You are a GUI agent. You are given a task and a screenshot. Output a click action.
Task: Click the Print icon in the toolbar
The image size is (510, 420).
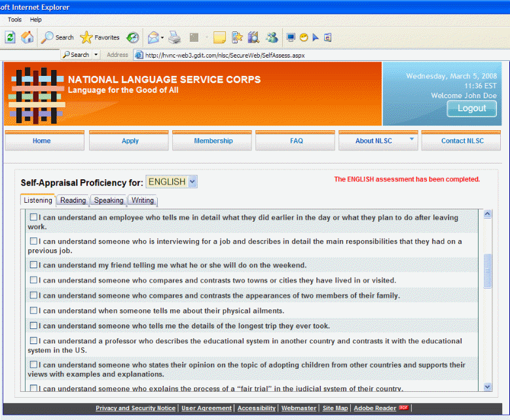tap(174, 37)
